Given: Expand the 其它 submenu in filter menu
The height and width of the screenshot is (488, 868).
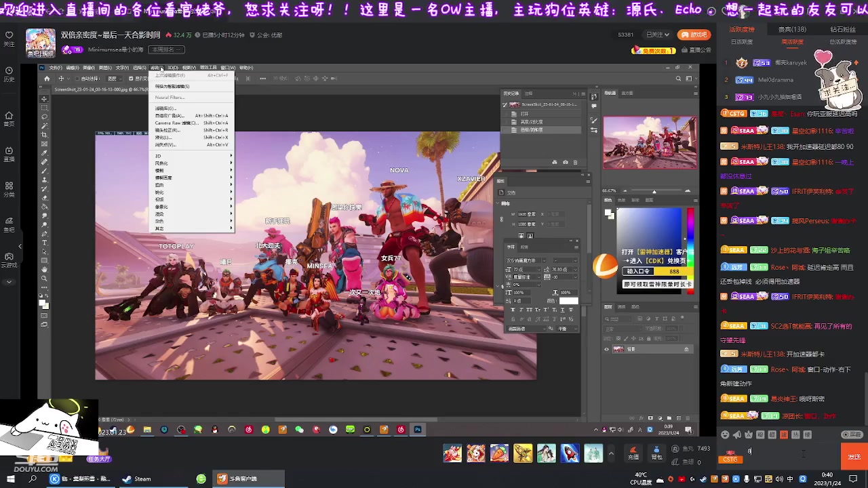Looking at the screenshot, I should (x=192, y=228).
